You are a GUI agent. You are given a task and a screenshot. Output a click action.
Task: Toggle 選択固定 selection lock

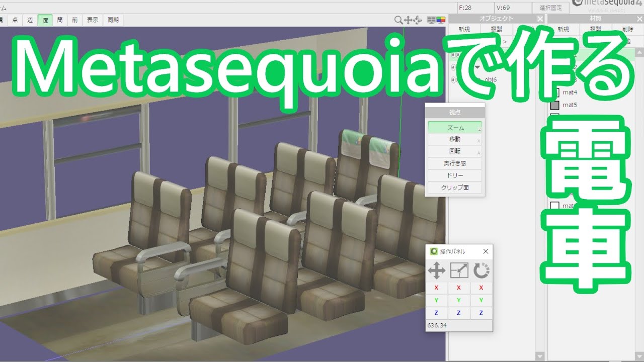click(x=550, y=8)
